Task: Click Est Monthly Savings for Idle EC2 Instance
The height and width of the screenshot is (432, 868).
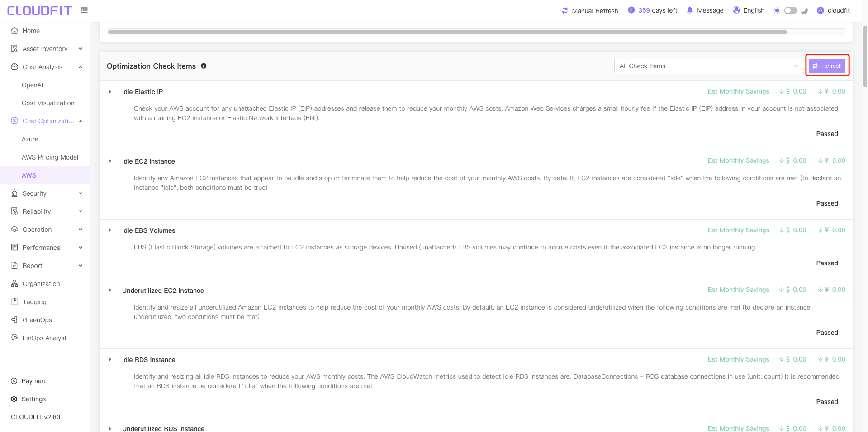Action: pyautogui.click(x=738, y=160)
